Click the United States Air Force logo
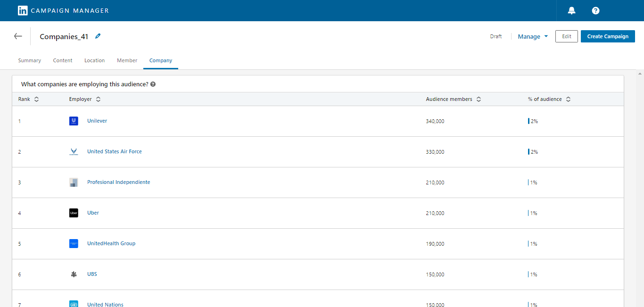 (74, 152)
